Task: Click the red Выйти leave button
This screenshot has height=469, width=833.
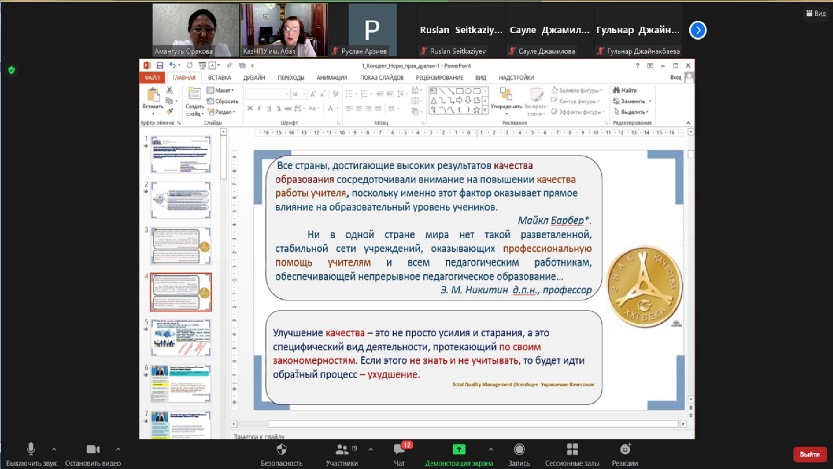Action: (806, 453)
